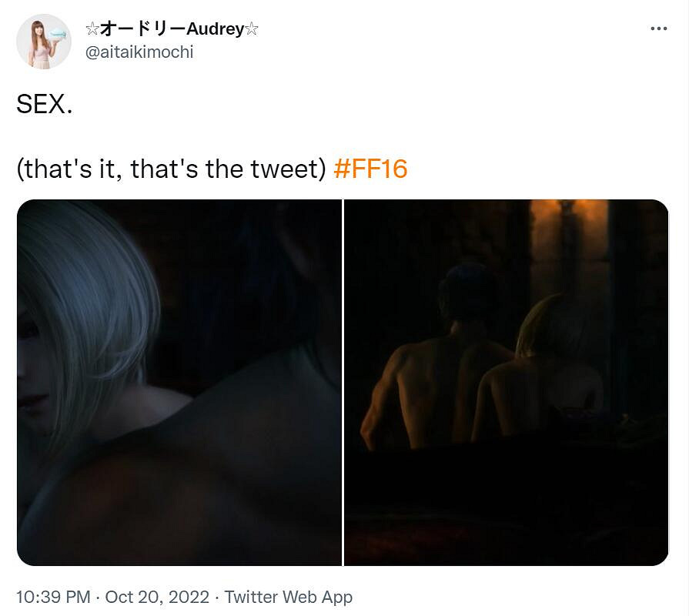Click the star before オードリー in name
689x616 pixels.
tap(92, 29)
